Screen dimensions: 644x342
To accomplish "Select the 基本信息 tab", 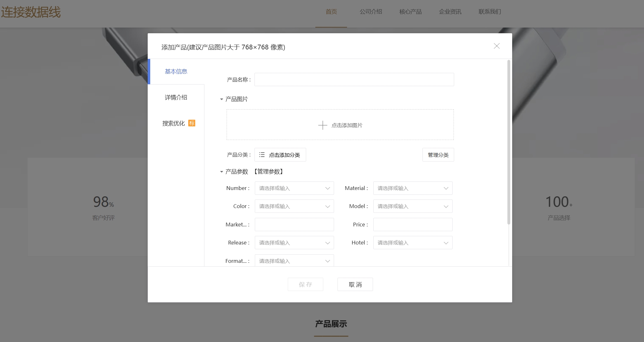I will coord(176,72).
